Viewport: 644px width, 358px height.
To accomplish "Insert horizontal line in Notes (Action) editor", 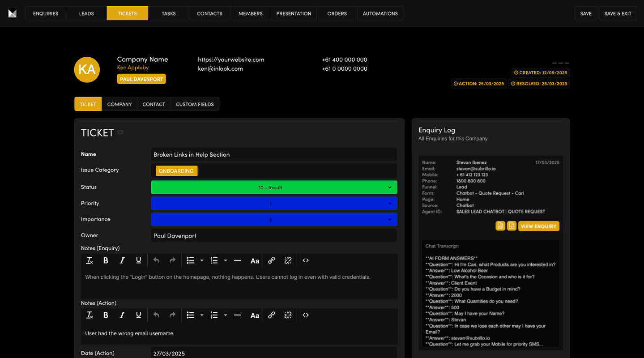I will (x=238, y=315).
